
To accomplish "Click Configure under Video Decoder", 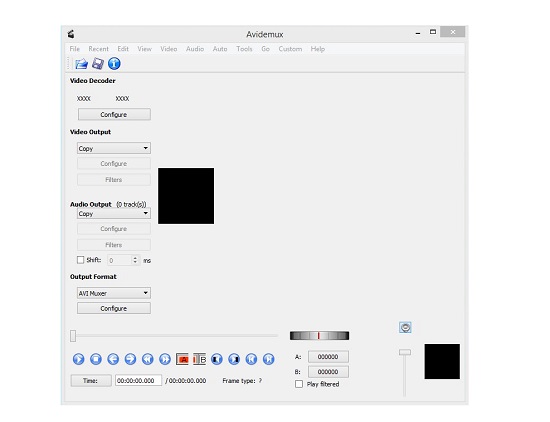I will click(114, 114).
